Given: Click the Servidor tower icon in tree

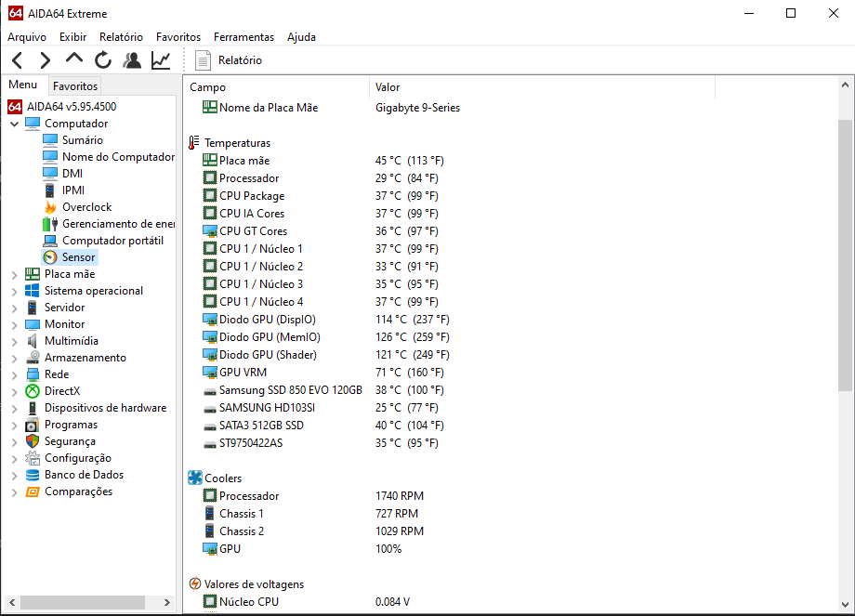Looking at the screenshot, I should pyautogui.click(x=33, y=308).
